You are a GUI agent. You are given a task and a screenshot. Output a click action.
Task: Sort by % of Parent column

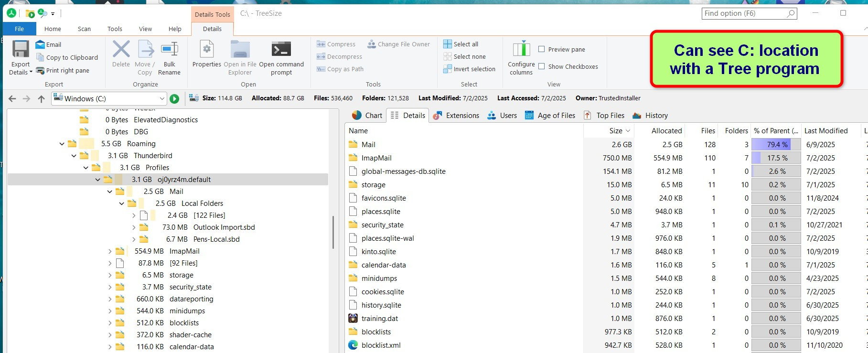[x=776, y=130]
